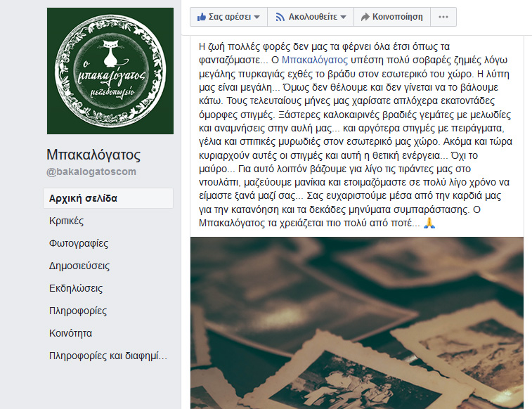The height and width of the screenshot is (409, 532).
Task: Open Φωτογραφίες in sidebar
Action: pyautogui.click(x=79, y=243)
